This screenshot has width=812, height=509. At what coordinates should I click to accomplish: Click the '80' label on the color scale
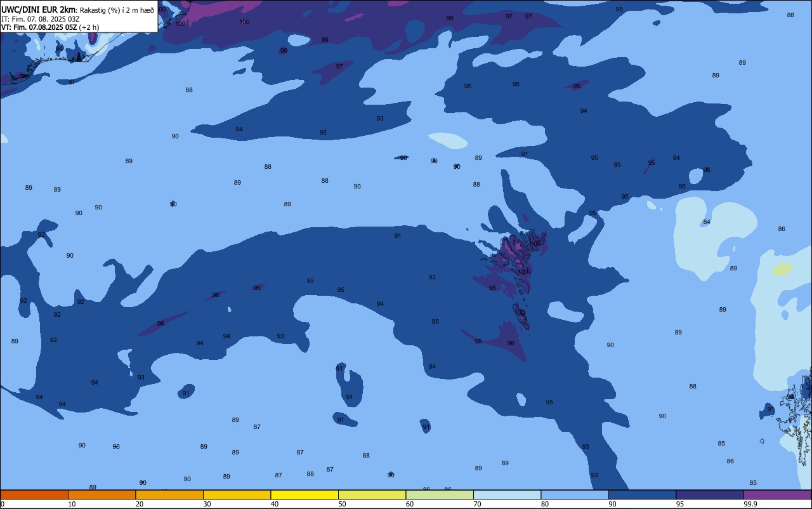[545, 504]
